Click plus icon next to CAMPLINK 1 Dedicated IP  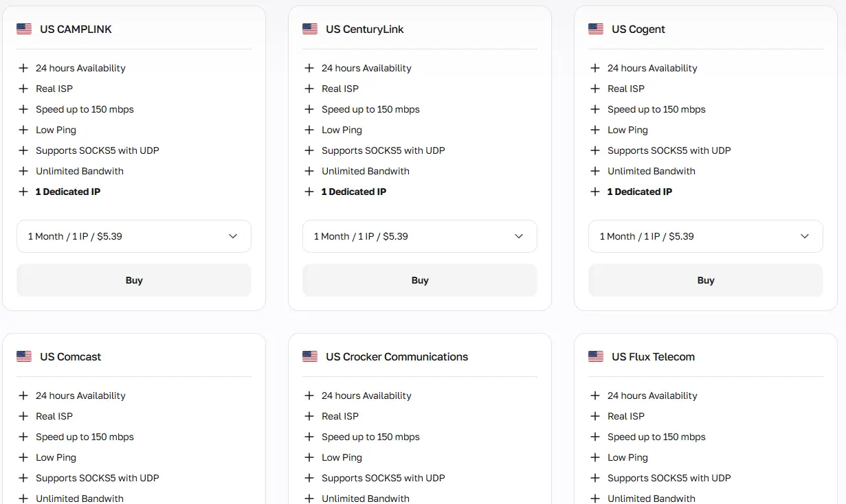tap(23, 192)
